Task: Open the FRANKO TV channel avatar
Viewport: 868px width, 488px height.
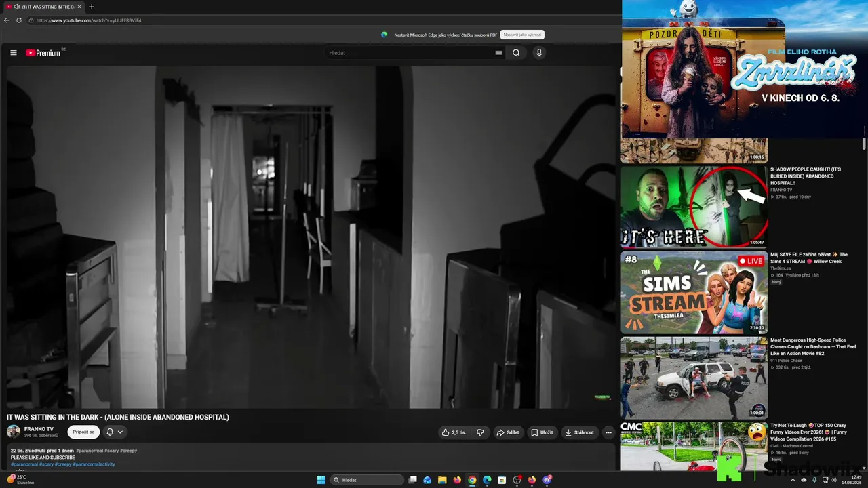Action: coord(14,432)
